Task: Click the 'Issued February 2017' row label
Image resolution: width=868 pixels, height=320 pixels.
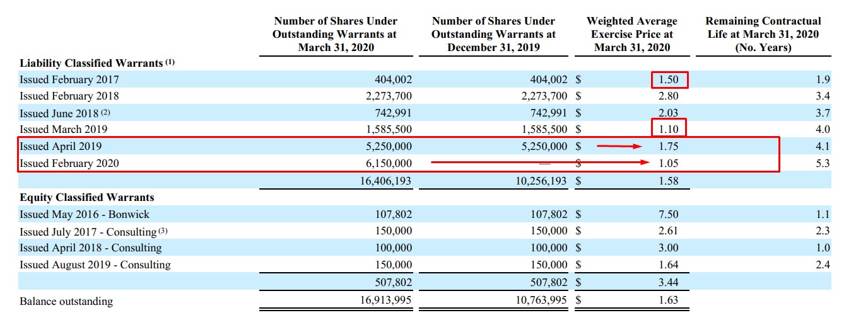Action: coord(69,79)
